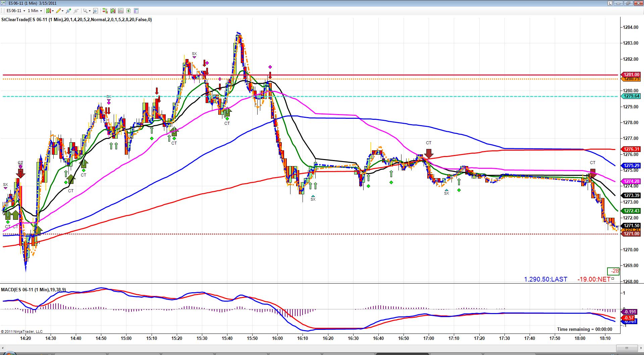Click the green-boxed -28 value
The width and height of the screenshot is (644, 355).
coord(613,271)
